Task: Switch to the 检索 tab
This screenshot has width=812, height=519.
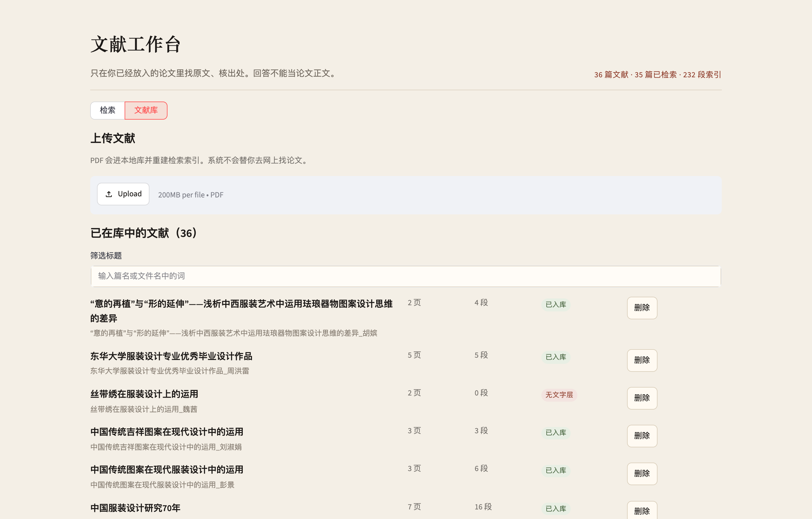Action: [108, 110]
